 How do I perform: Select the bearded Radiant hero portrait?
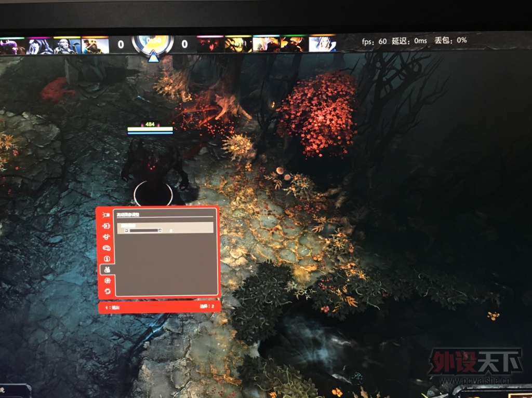pos(95,45)
